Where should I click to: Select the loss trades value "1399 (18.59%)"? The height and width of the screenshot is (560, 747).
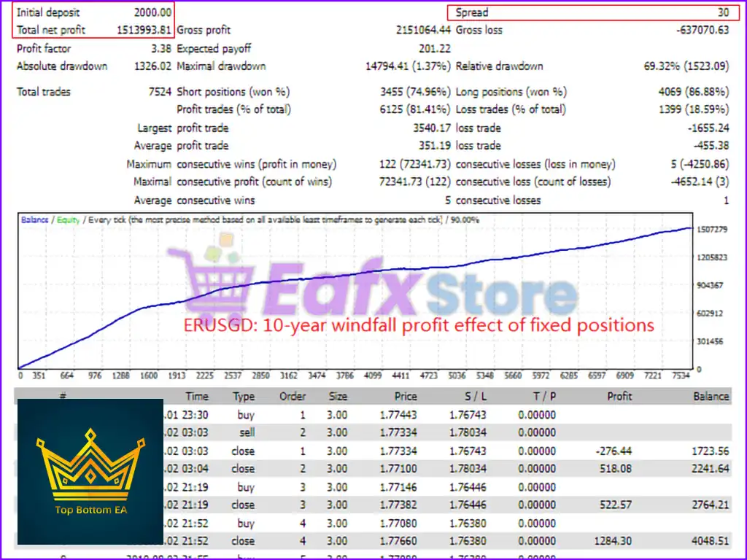coord(694,109)
